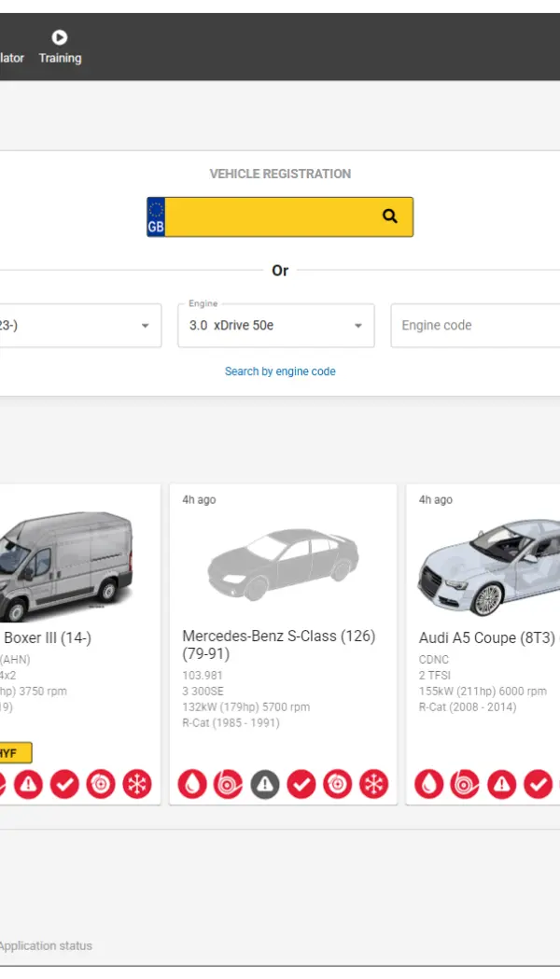This screenshot has height=979, width=560.
Task: Click 155kW (211hp) 6000 rpm text
Action: point(483,692)
